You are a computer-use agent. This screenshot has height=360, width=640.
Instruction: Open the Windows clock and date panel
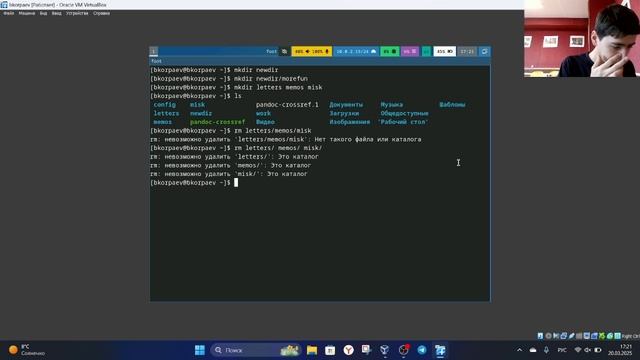click(620, 350)
